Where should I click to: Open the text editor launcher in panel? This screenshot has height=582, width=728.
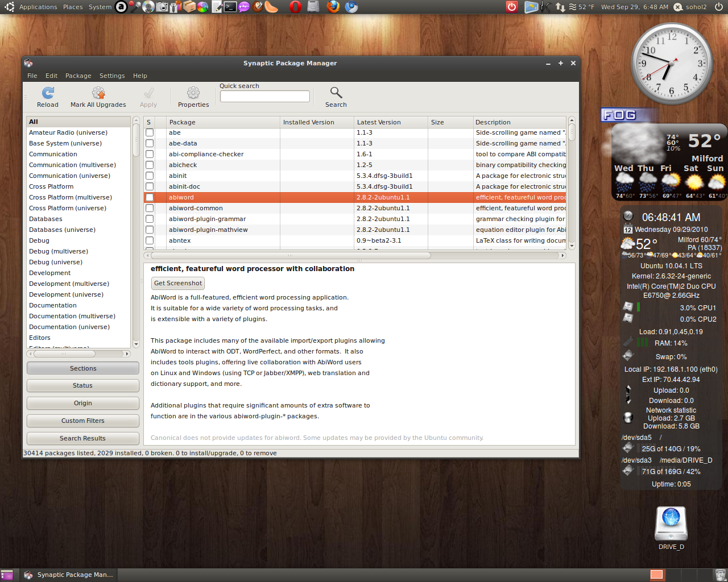coord(217,7)
